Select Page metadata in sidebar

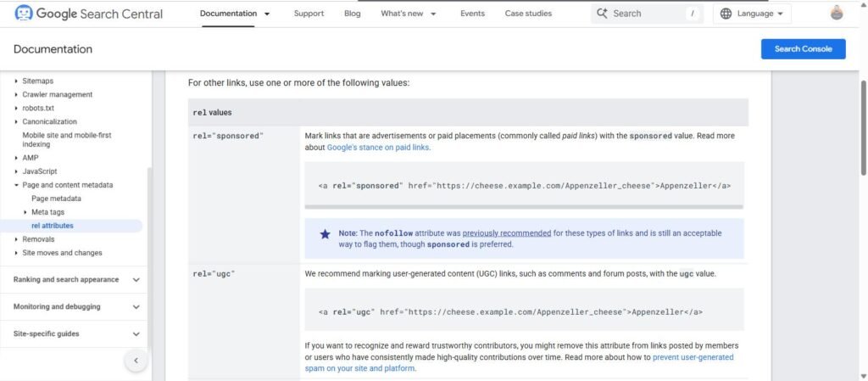tap(56, 199)
